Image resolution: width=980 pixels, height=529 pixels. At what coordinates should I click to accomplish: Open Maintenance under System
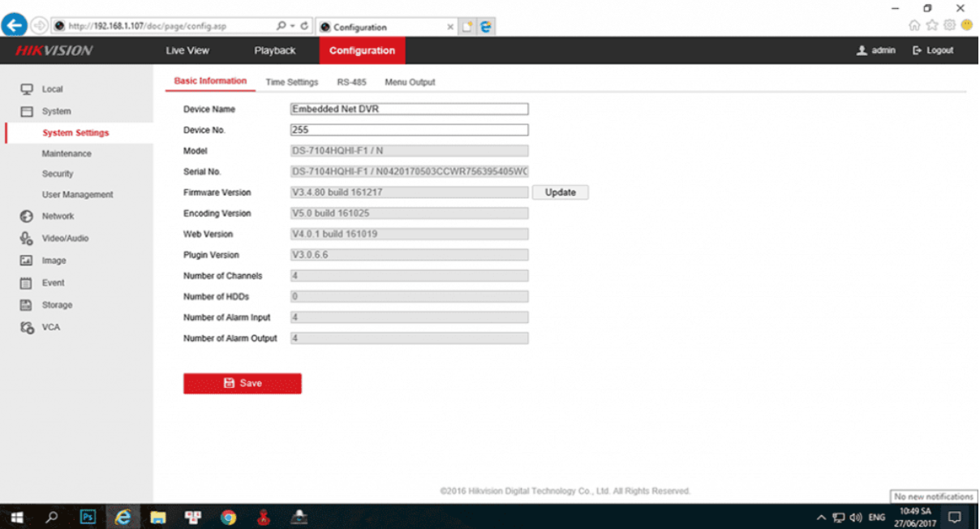[67, 154]
